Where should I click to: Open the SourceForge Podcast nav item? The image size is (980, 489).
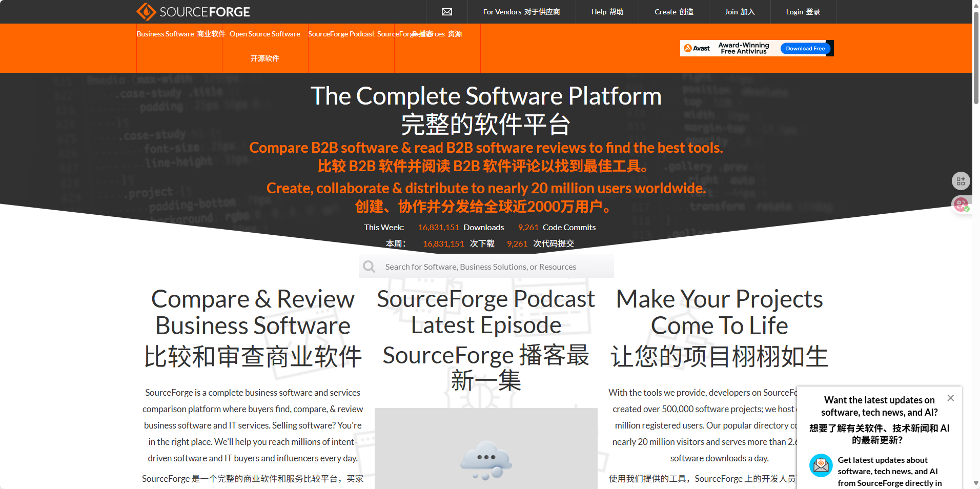[x=341, y=34]
